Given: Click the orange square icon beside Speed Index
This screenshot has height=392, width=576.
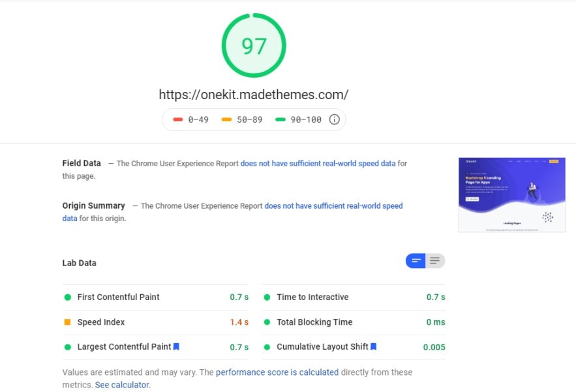Looking at the screenshot, I should tap(67, 322).
